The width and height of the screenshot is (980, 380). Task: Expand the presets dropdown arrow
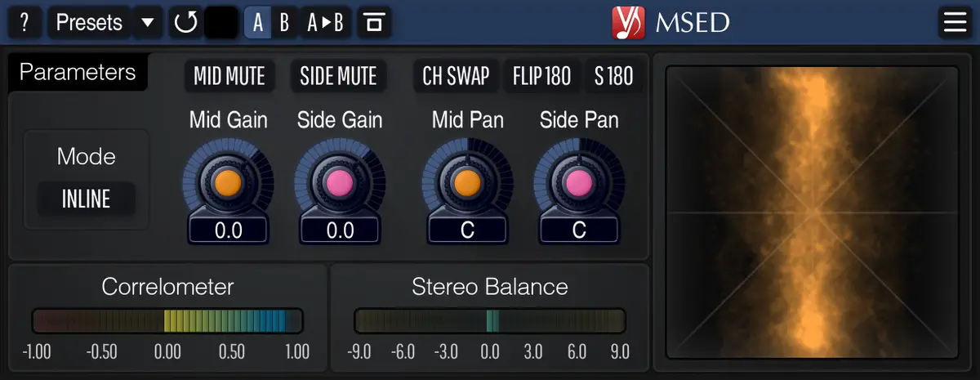(x=147, y=22)
